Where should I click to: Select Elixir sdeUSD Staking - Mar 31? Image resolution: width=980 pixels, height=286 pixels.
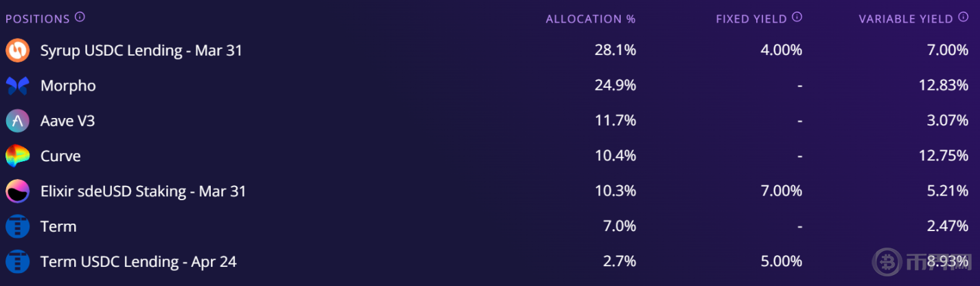click(x=143, y=191)
